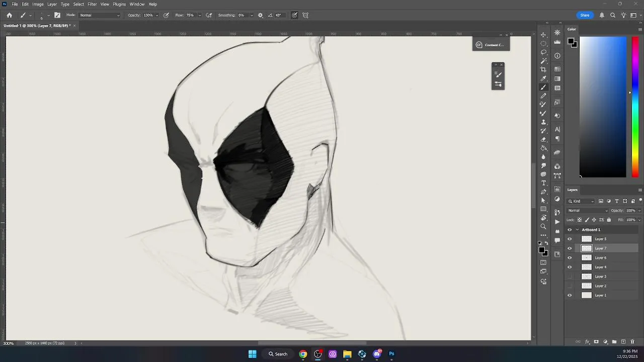This screenshot has width=644, height=362.
Task: Select the Paint Bucket tool
Action: click(x=543, y=148)
